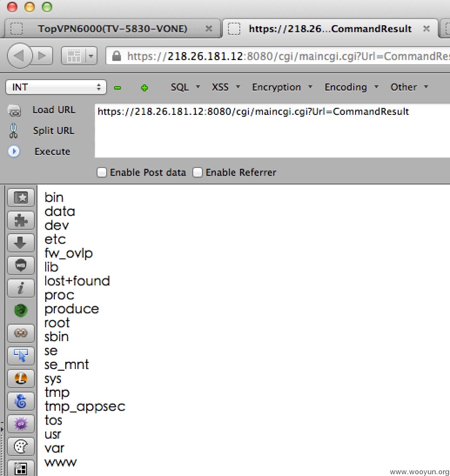Click the Split URL label
Viewport: 450px width, 476px height.
point(54,131)
